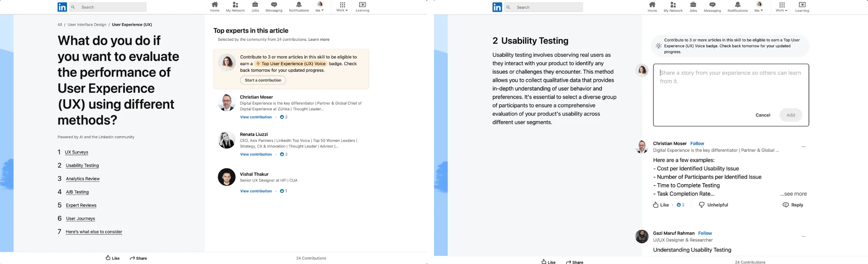Like Christian Moser's contribution

coord(661,205)
